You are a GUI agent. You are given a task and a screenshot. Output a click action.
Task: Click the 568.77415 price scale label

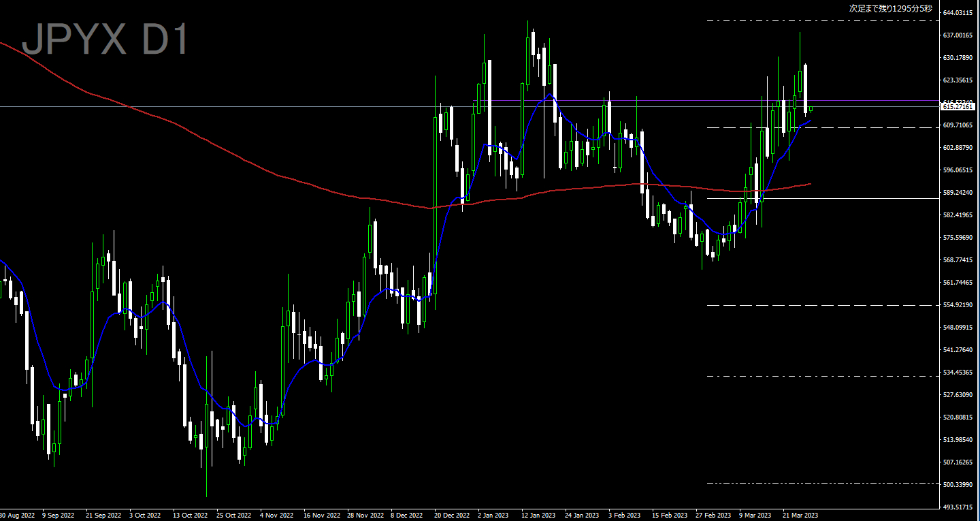pyautogui.click(x=958, y=260)
